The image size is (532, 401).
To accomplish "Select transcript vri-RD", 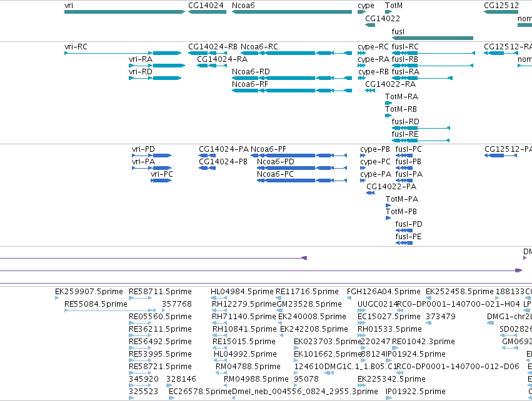I will click(155, 78).
